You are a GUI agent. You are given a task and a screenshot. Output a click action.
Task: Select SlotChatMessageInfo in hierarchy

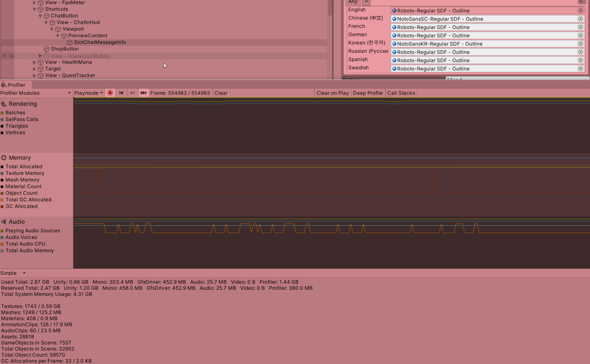point(100,42)
